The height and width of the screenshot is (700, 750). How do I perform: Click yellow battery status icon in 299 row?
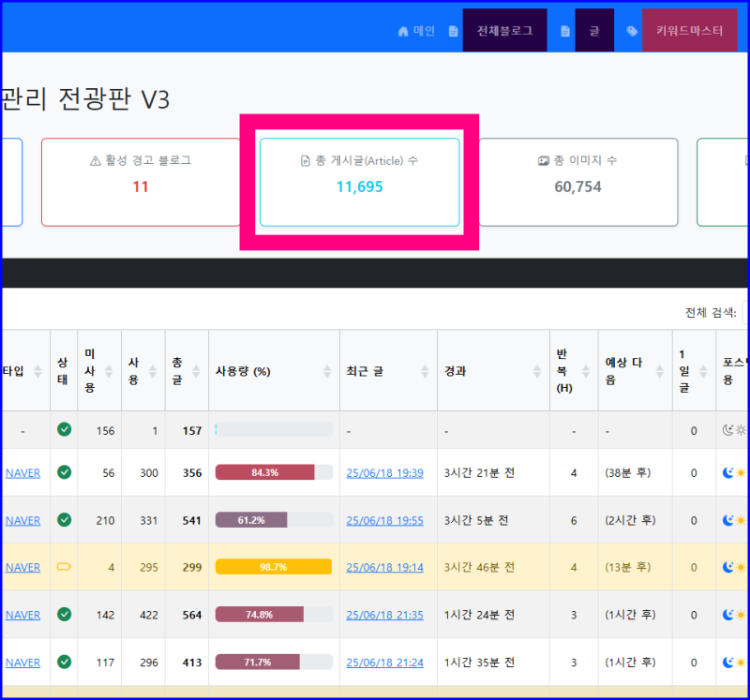(64, 567)
